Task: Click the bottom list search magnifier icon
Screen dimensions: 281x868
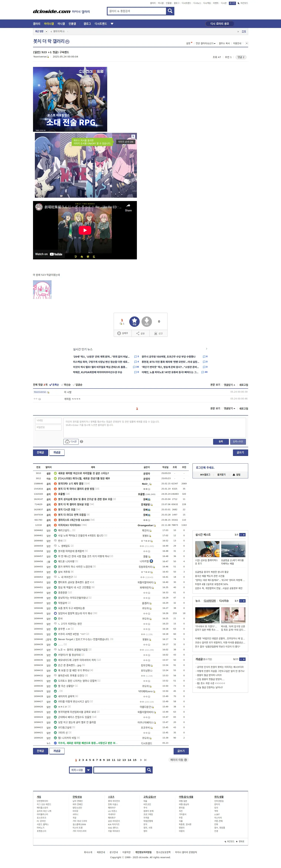Action: click(x=149, y=770)
